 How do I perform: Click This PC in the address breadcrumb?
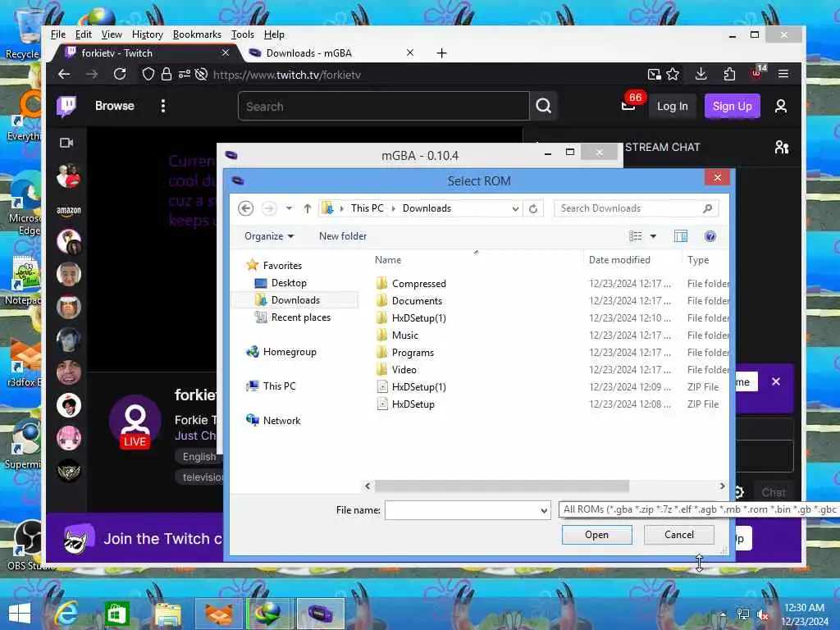click(367, 208)
